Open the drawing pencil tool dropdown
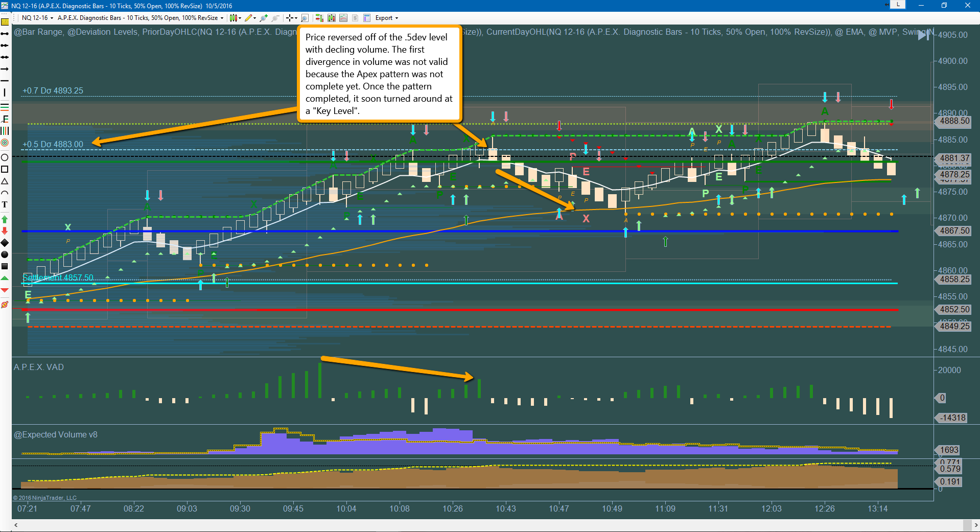Image resolution: width=980 pixels, height=532 pixels. pyautogui.click(x=254, y=18)
